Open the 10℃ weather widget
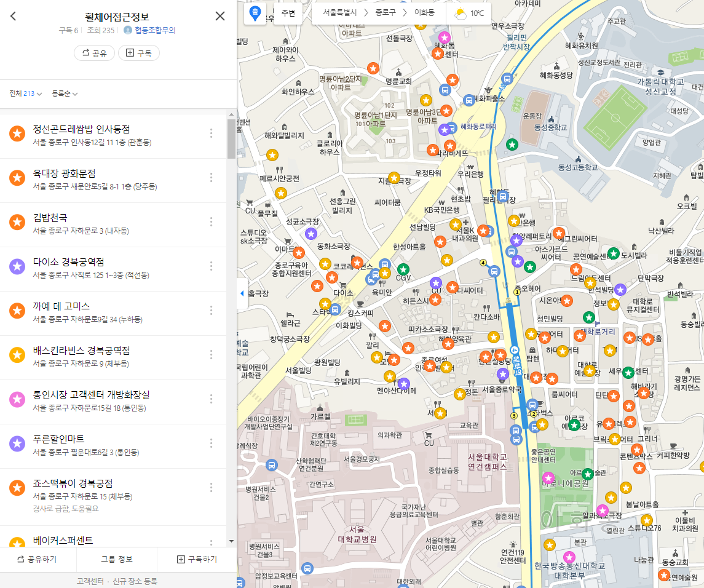The image size is (704, 588). (469, 13)
